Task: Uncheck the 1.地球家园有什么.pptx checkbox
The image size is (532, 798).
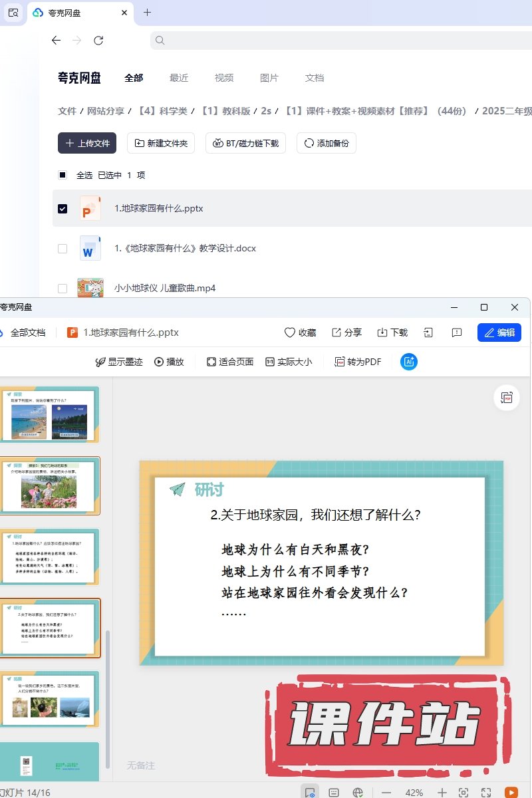Action: [x=63, y=209]
